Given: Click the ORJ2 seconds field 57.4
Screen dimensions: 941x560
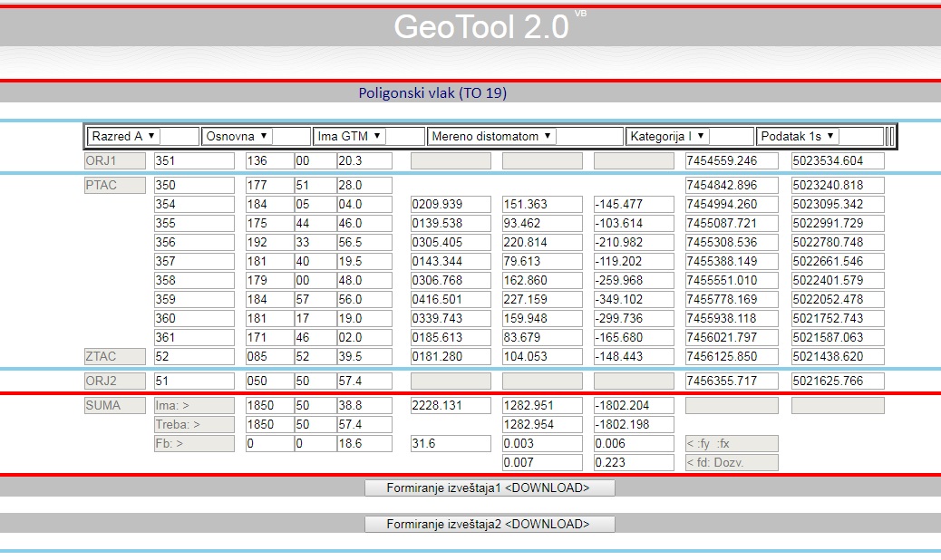Looking at the screenshot, I should click(x=364, y=381).
